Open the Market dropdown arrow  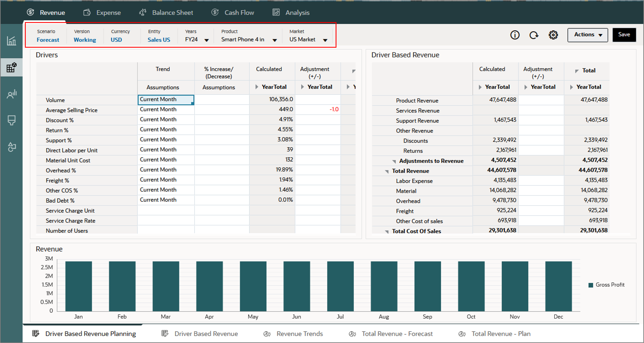point(325,40)
